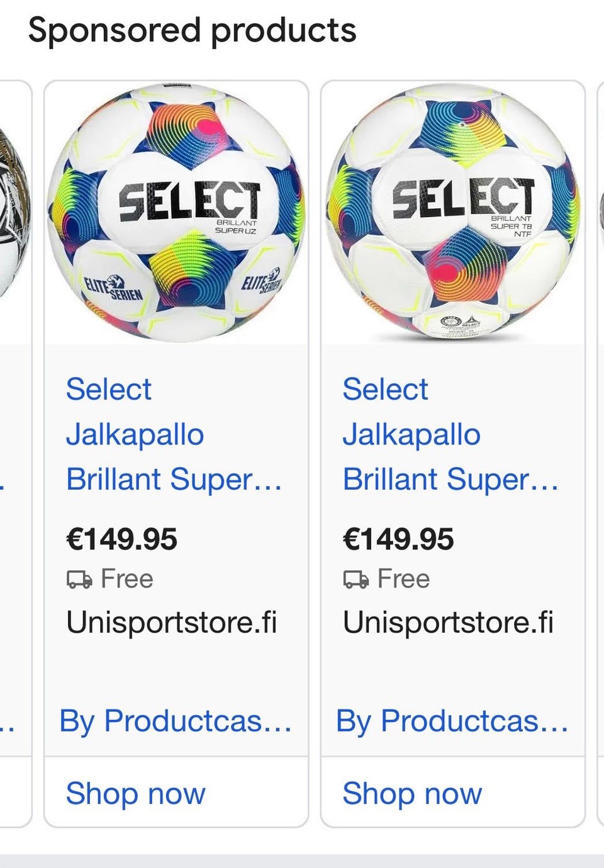Select Unisportstore.fi on the Super UZ ball card
604x868 pixels.
[172, 623]
